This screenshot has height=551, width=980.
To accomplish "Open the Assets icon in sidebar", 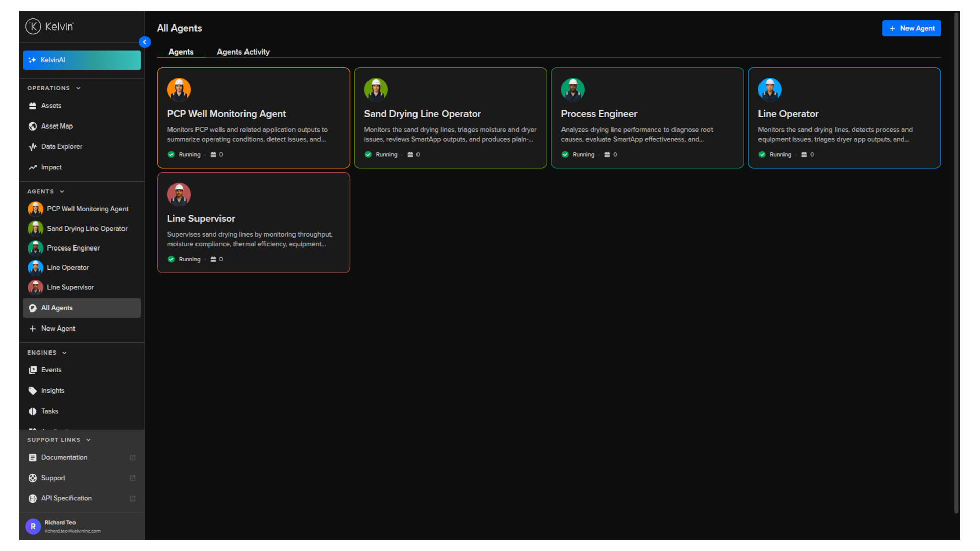I will 33,106.
